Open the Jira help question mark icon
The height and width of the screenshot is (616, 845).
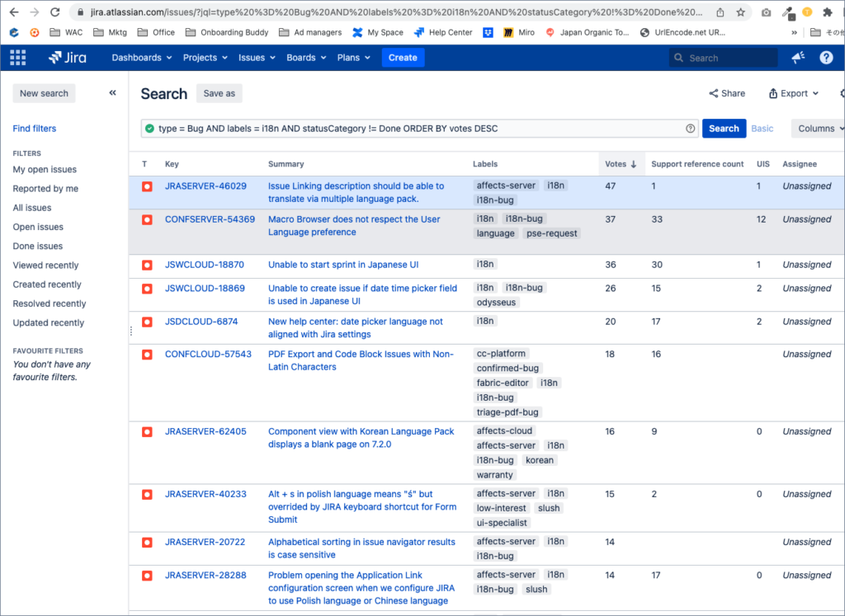826,58
